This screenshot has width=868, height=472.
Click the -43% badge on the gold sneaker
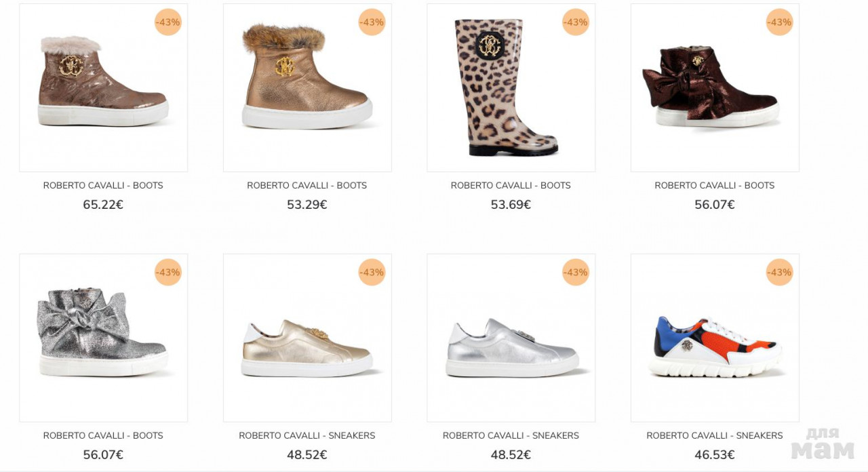pos(372,273)
